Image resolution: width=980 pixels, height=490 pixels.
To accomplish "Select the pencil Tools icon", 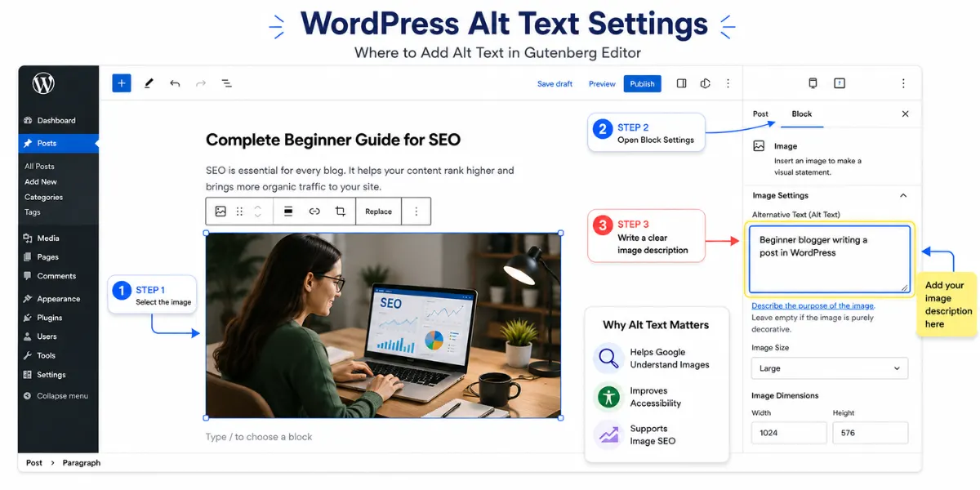I will (149, 83).
